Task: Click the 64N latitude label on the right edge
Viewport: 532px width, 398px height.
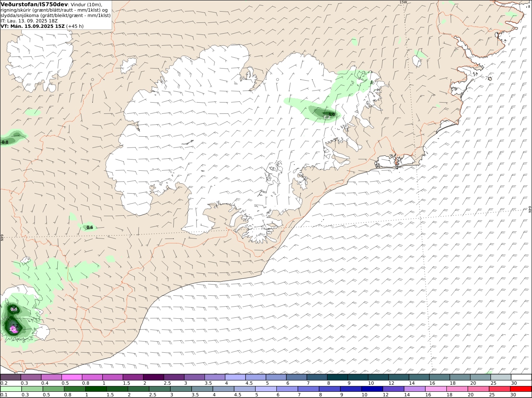Action: tap(530, 209)
